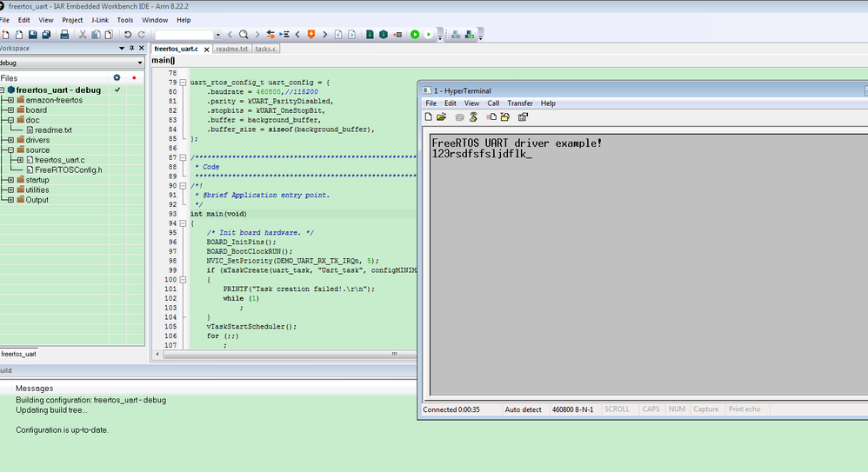
Task: Close the freertos_uart.c editor tab
Action: [x=206, y=50]
